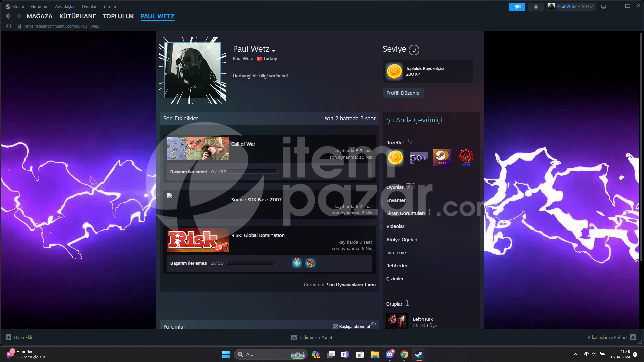View the first RISK achievement medal icon
The image size is (644, 362).
[x=297, y=263]
